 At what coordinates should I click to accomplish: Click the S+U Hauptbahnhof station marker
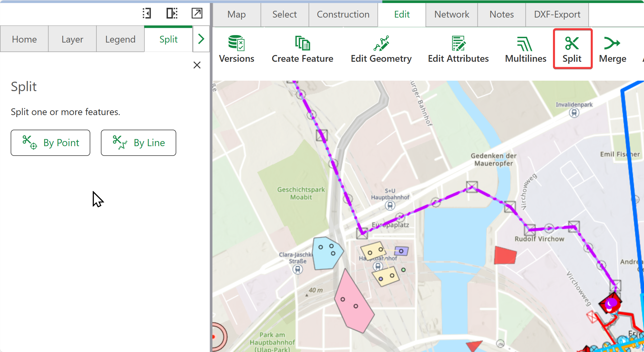coord(390,205)
